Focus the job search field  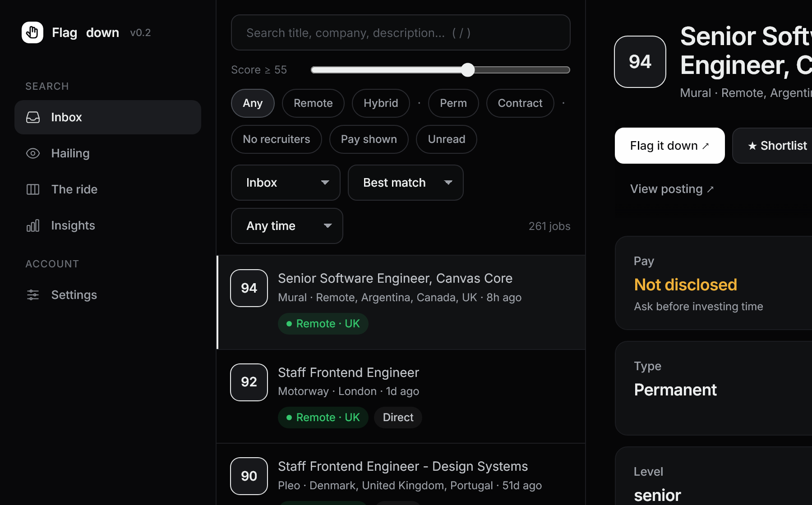[x=401, y=32]
